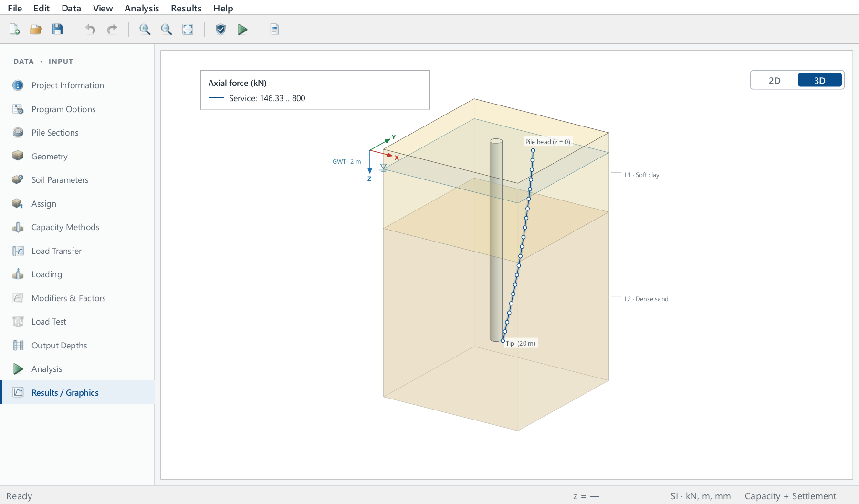Click the Save diskette icon
The image size is (859, 504).
pos(57,30)
